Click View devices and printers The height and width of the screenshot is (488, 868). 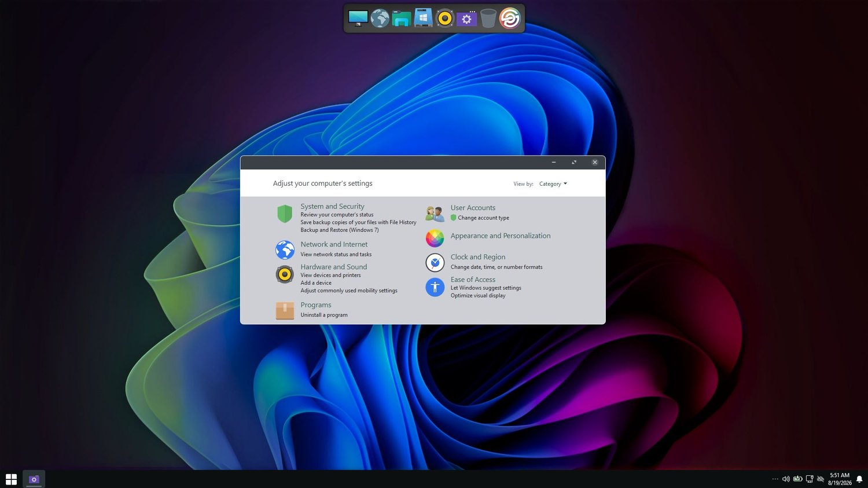[x=330, y=275]
